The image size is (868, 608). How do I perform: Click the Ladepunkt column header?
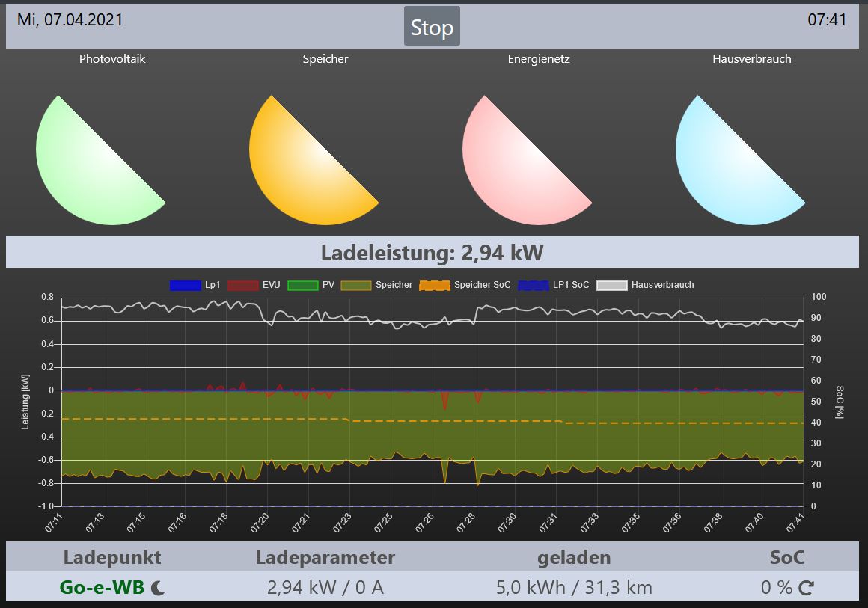tap(112, 557)
